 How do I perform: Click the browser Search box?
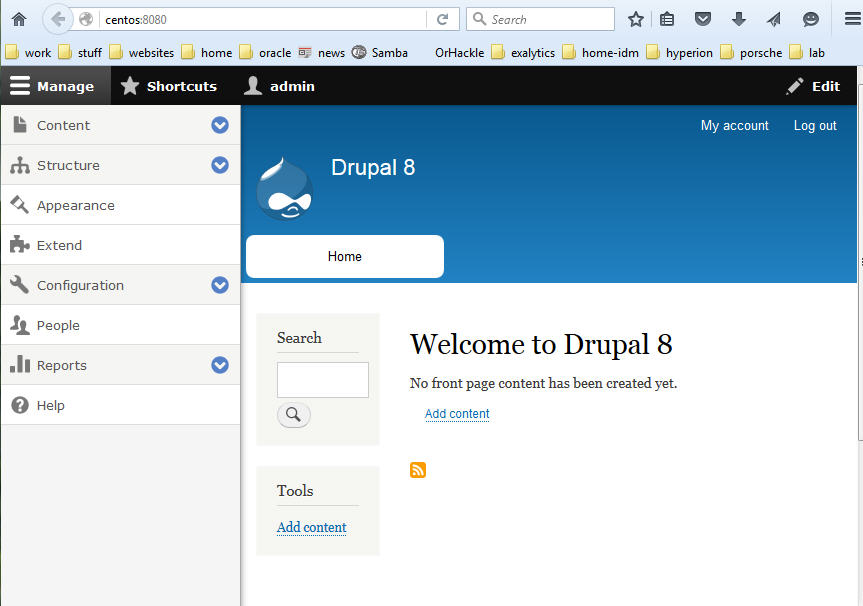click(x=540, y=19)
